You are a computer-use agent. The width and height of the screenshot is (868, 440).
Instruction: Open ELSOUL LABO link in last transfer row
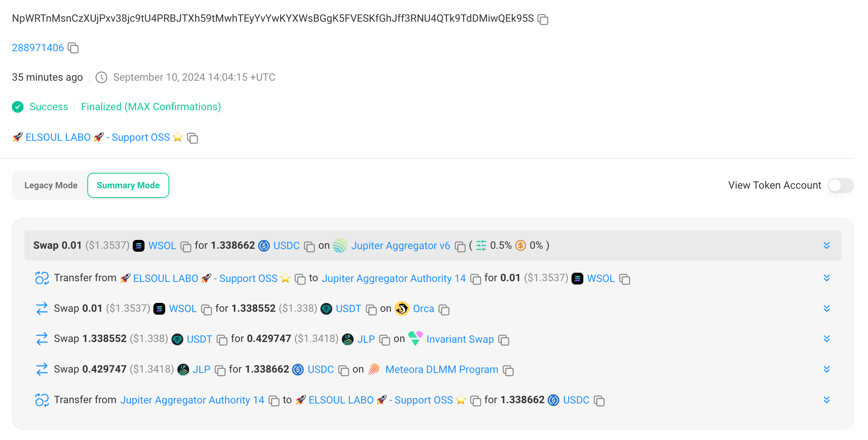coord(381,400)
